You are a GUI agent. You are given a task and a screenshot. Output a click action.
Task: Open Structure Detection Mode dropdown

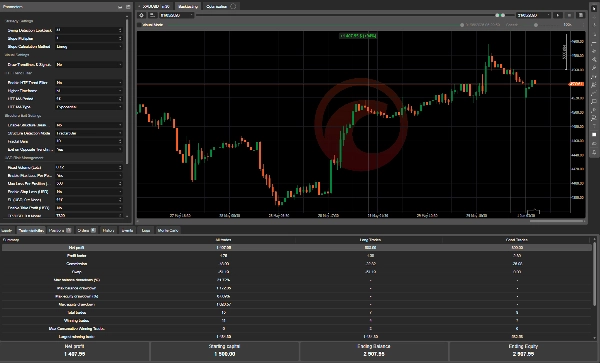click(88, 133)
